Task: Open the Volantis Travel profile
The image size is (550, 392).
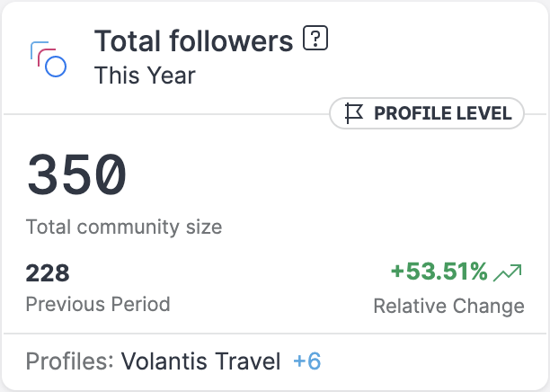Action: (200, 361)
